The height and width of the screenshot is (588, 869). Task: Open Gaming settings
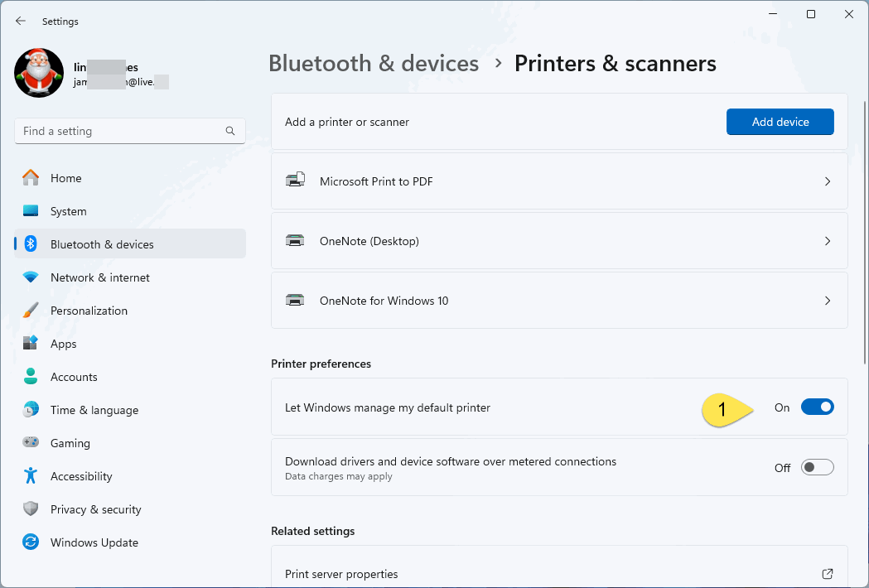[x=130, y=443]
